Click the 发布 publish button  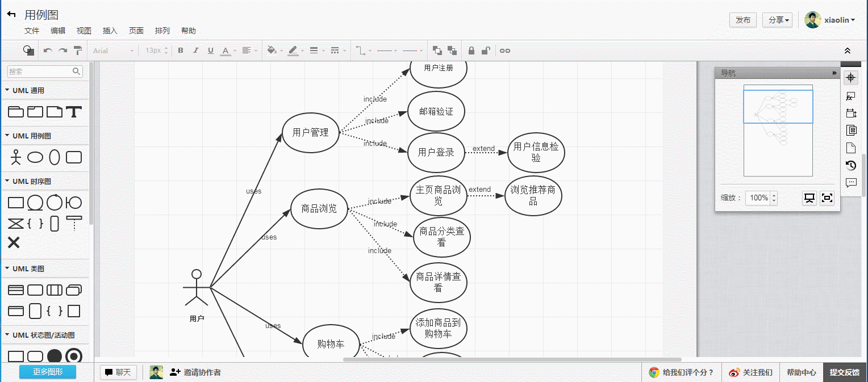pos(742,19)
